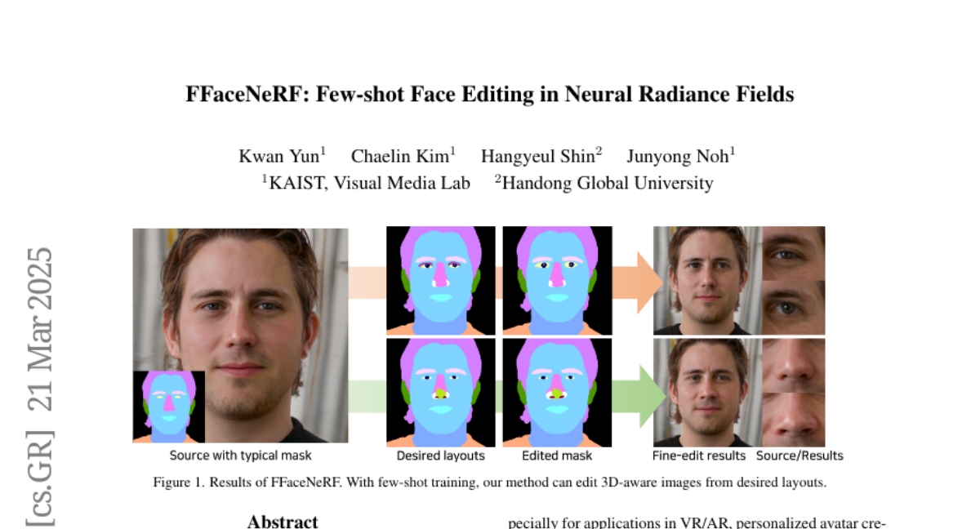Select Handong Global University affiliation text
This screenshot has height=529, width=980.
click(x=604, y=183)
